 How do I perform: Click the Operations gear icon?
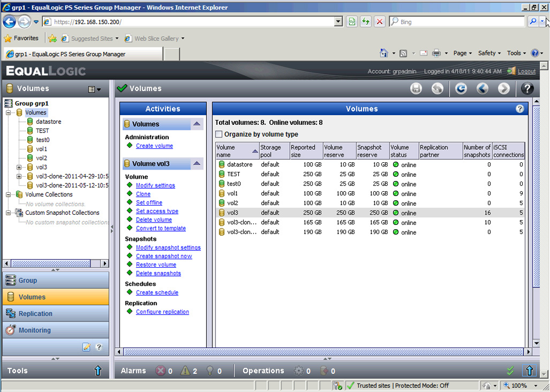[x=299, y=371]
